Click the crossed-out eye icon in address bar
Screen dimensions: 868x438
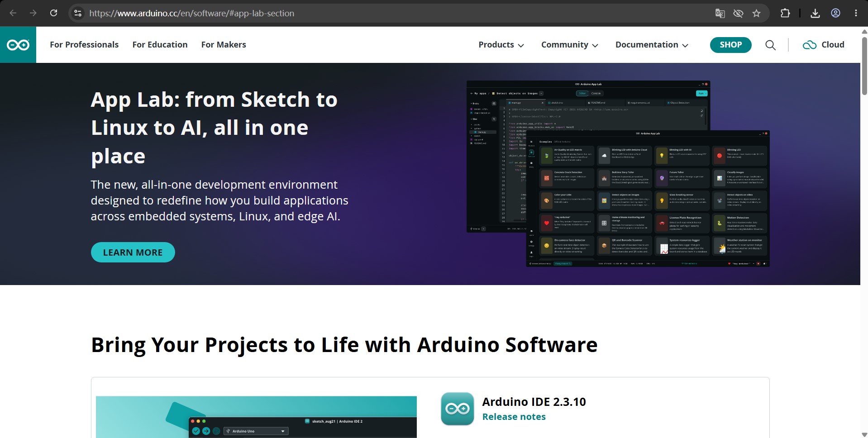(738, 14)
